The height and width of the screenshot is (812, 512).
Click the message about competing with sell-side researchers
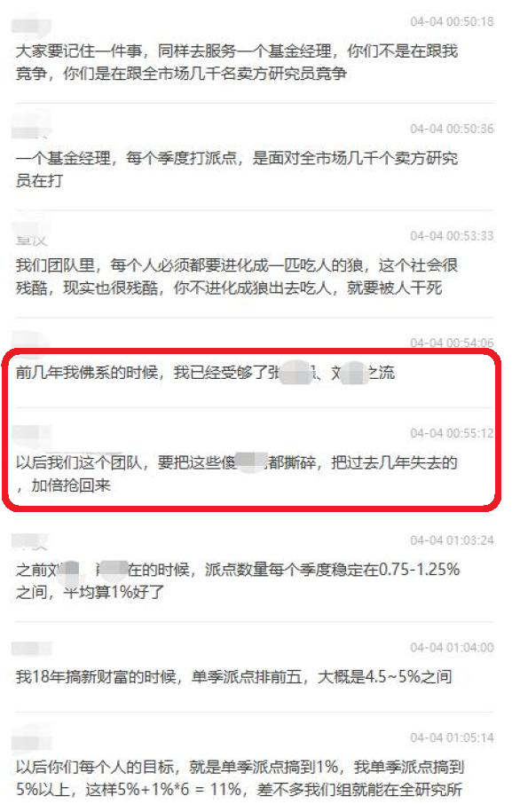237,62
